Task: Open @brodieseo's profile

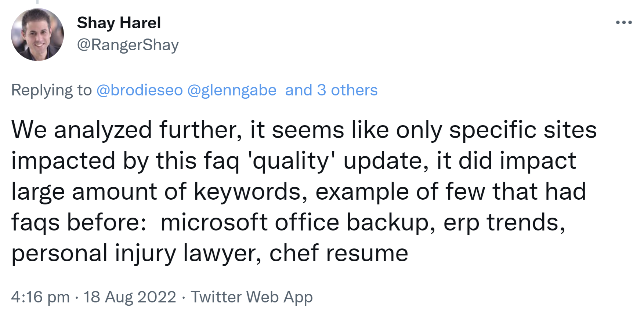Action: 139,90
